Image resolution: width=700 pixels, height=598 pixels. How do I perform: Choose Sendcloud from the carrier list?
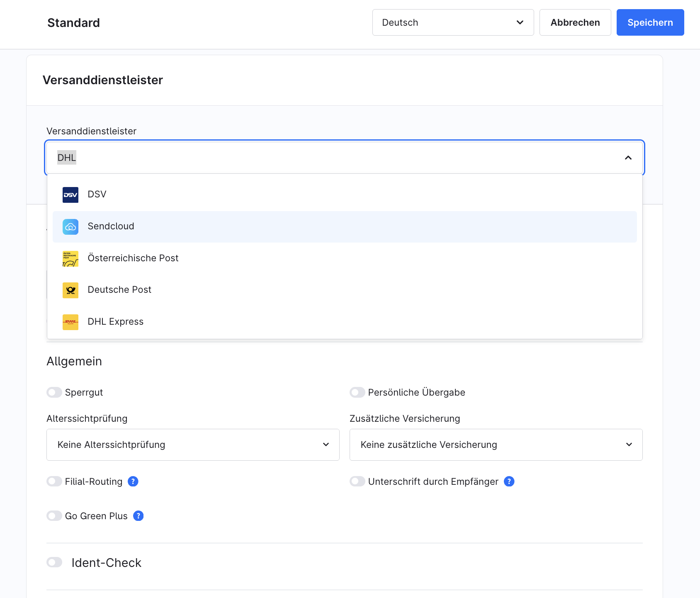[111, 226]
